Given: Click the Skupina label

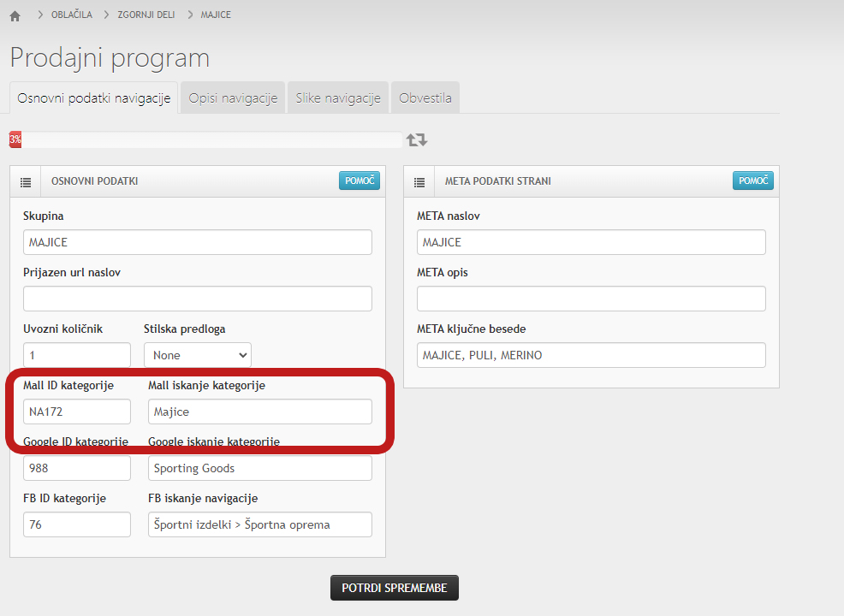Looking at the screenshot, I should 43,216.
